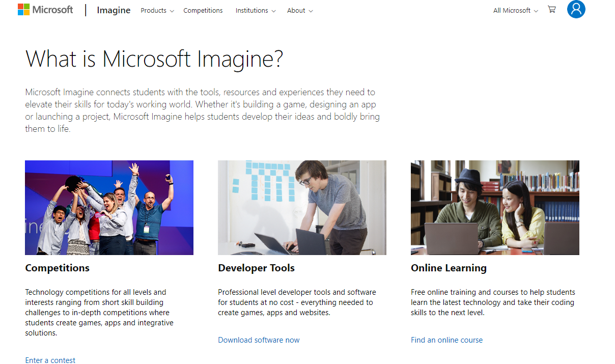The width and height of the screenshot is (615, 364).
Task: Go to the Imagine home link
Action: coord(114,10)
